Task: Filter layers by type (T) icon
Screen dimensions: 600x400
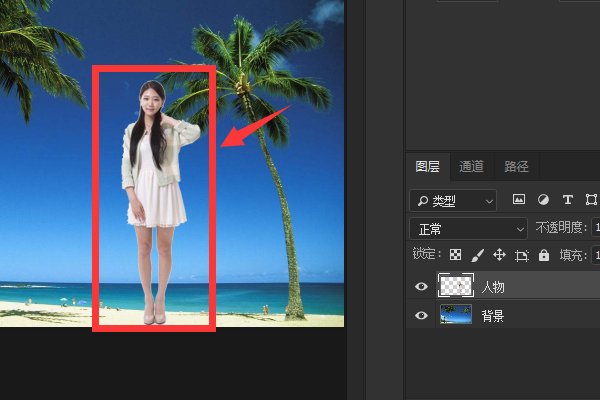Action: point(568,200)
